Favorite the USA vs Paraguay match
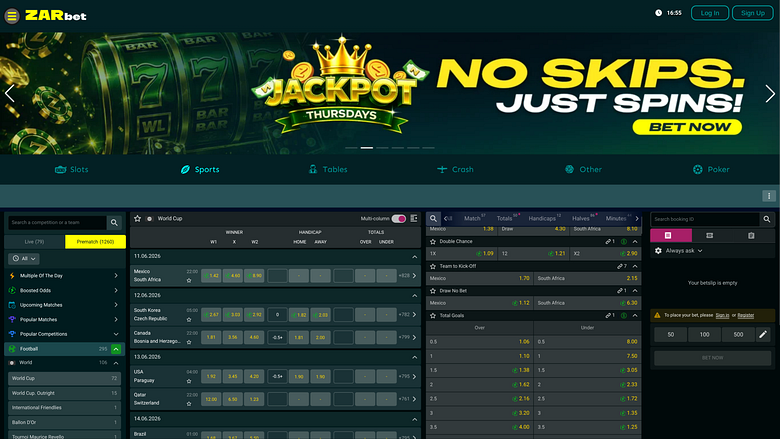This screenshot has width=780, height=439. pos(189,381)
